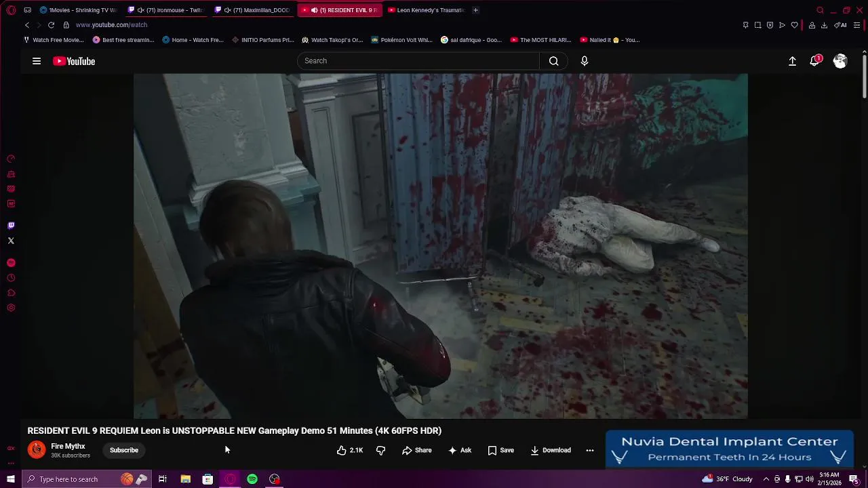Switch to the ironmouse Twitch tab
Screen dimensions: 868x488
(167, 10)
